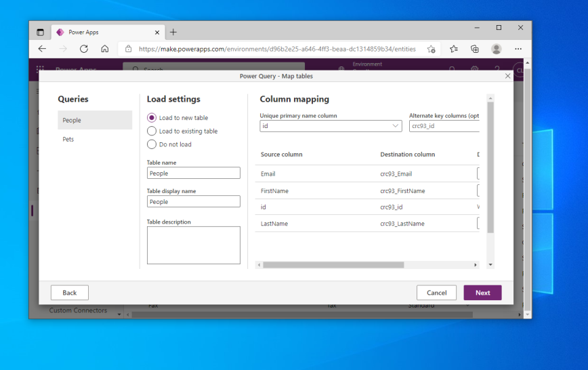
Task: Open the Favorites list icon
Action: pyautogui.click(x=454, y=49)
